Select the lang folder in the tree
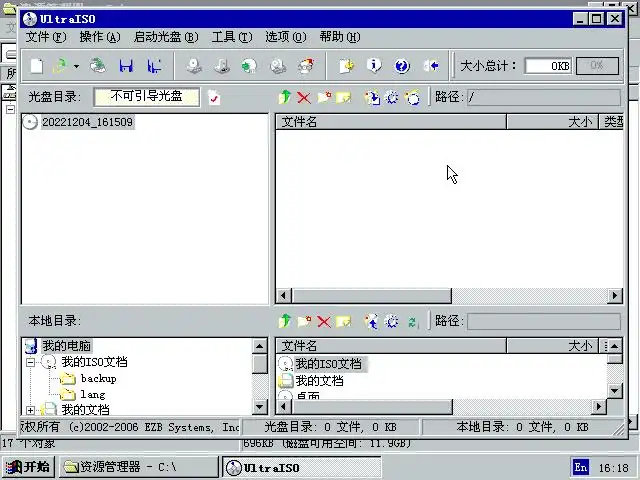 click(x=93, y=394)
